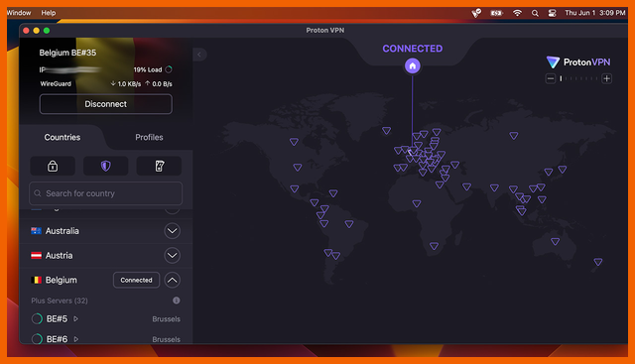Click the BE#5 server arrow icon
The width and height of the screenshot is (635, 364).
[x=75, y=319]
